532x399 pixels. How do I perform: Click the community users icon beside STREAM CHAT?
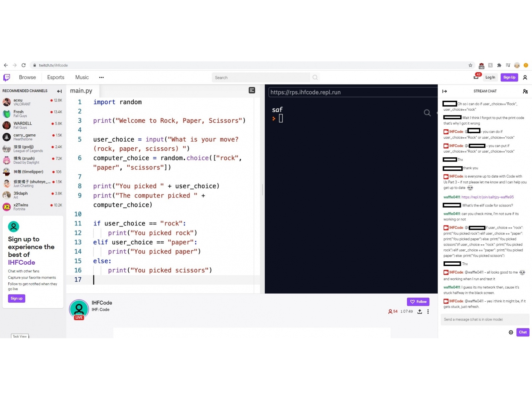(525, 91)
